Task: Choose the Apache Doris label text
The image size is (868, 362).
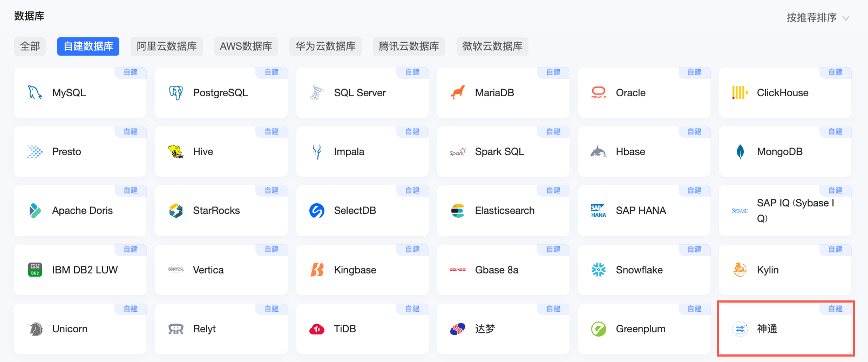Action: (83, 211)
